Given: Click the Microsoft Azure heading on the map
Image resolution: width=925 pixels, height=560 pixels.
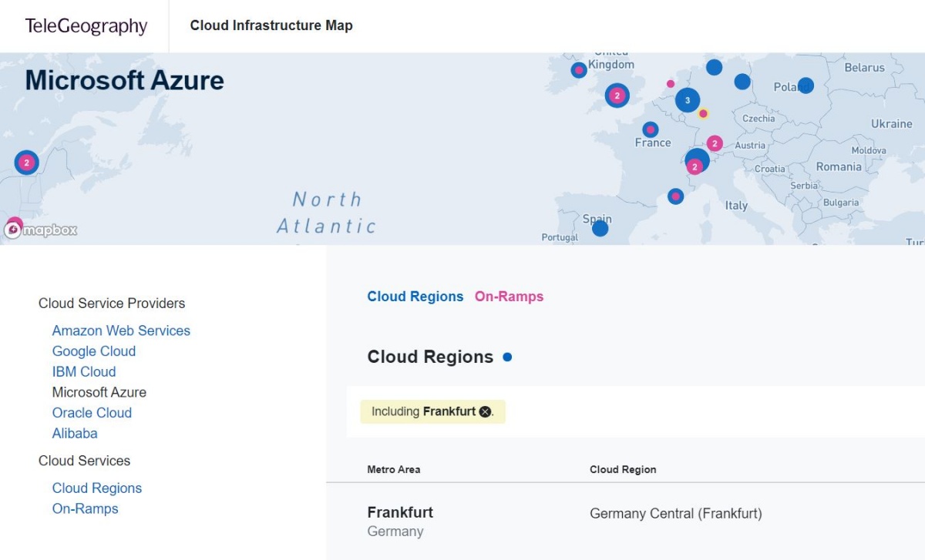Looking at the screenshot, I should [125, 80].
